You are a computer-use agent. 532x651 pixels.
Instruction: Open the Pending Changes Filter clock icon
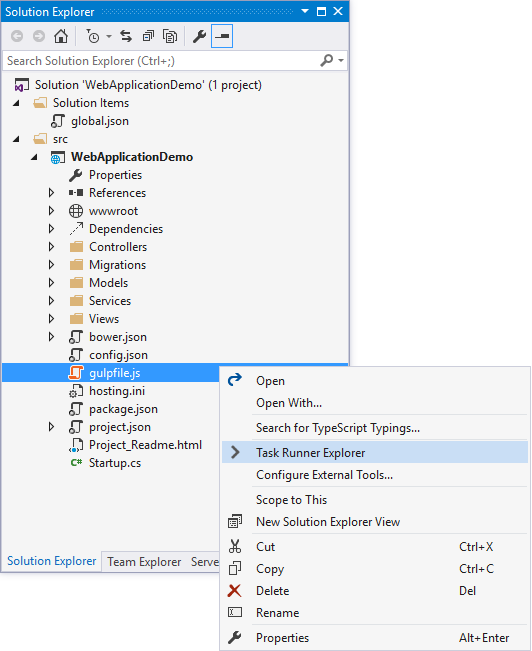point(93,37)
